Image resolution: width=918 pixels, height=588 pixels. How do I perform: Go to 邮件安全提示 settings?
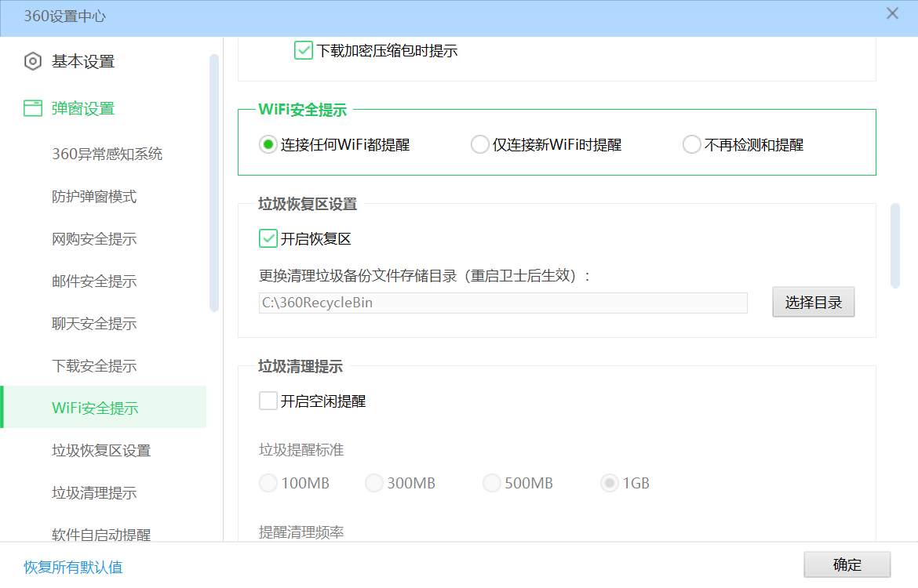pos(94,281)
